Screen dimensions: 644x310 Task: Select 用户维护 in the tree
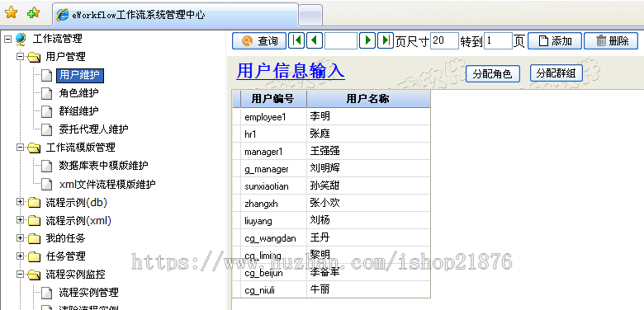point(80,75)
